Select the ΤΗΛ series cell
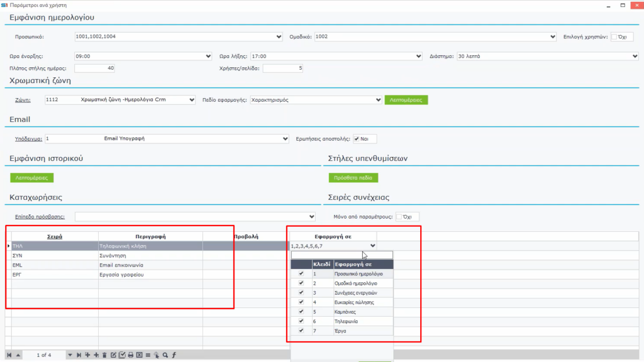This screenshot has width=644, height=362. [55, 246]
